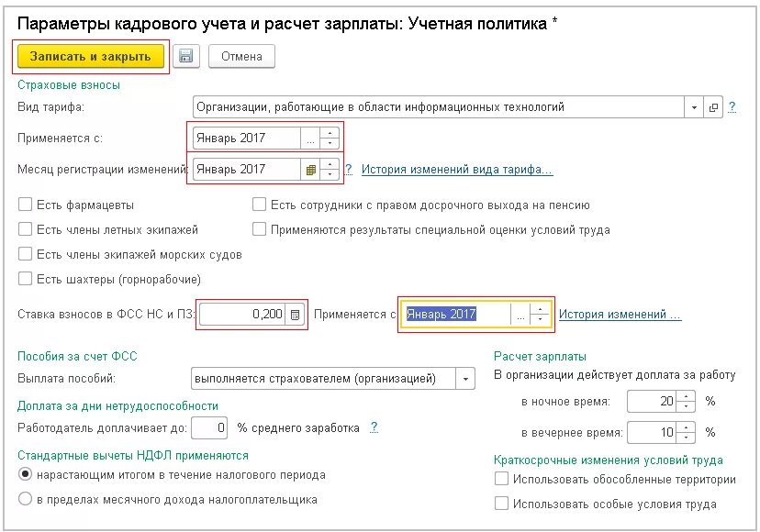Click ellipsis button in highlighted Январь 2017 field
760x532 pixels.
point(520,315)
